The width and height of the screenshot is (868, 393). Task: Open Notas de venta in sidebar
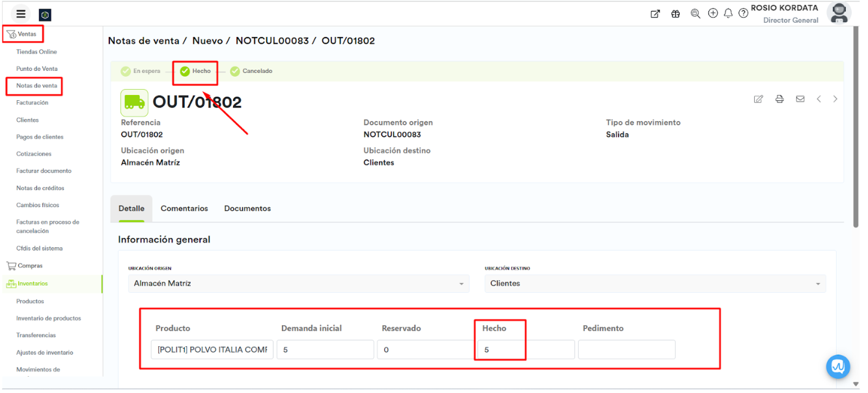click(36, 86)
